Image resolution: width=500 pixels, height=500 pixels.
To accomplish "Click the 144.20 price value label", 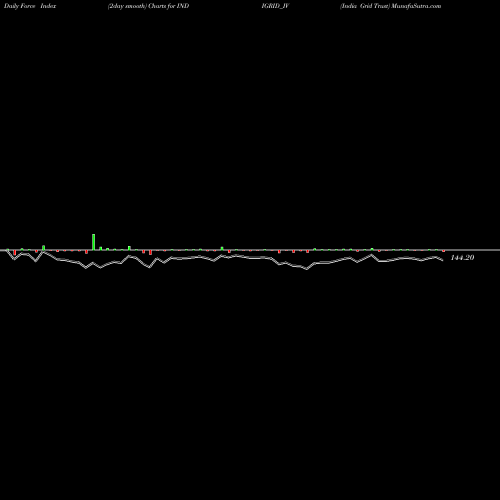I will [x=462, y=257].
